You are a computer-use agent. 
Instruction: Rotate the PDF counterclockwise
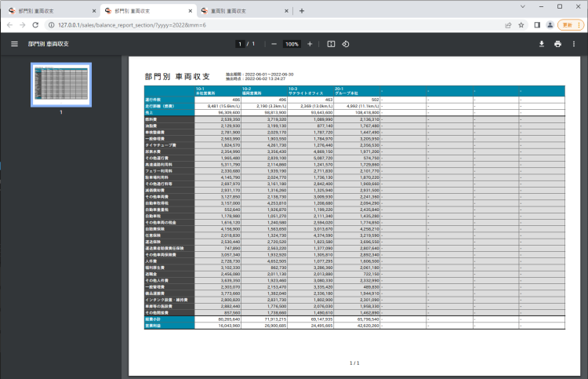point(346,44)
